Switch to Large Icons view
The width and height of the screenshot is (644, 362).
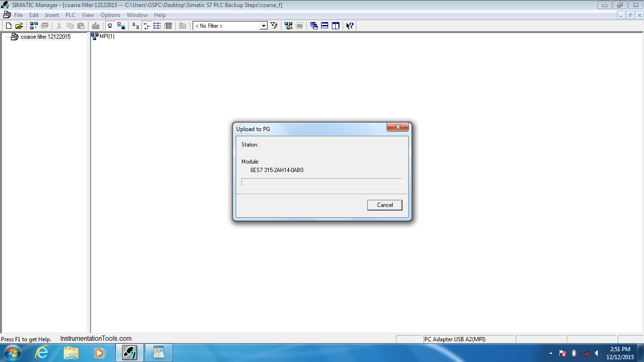(136, 26)
